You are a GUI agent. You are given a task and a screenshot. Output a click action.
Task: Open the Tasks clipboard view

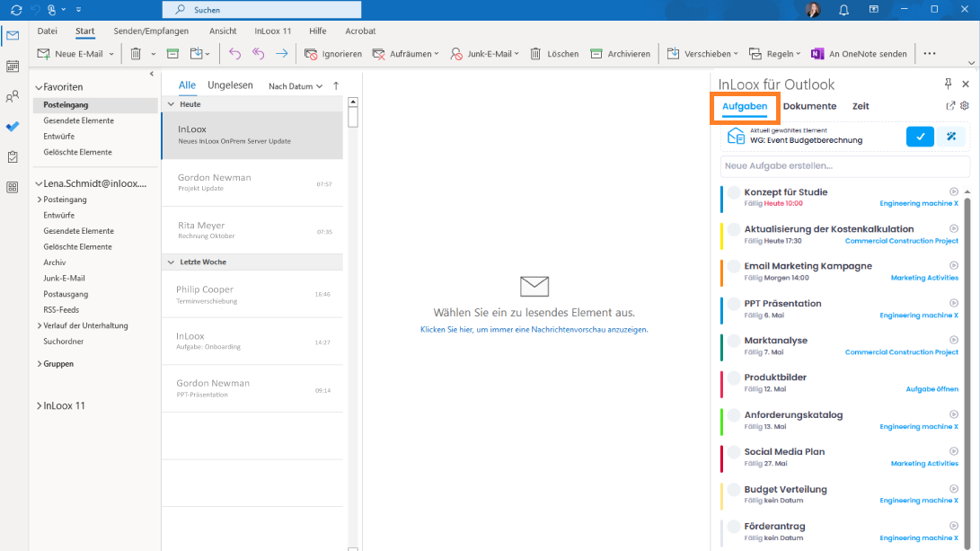pos(13,157)
